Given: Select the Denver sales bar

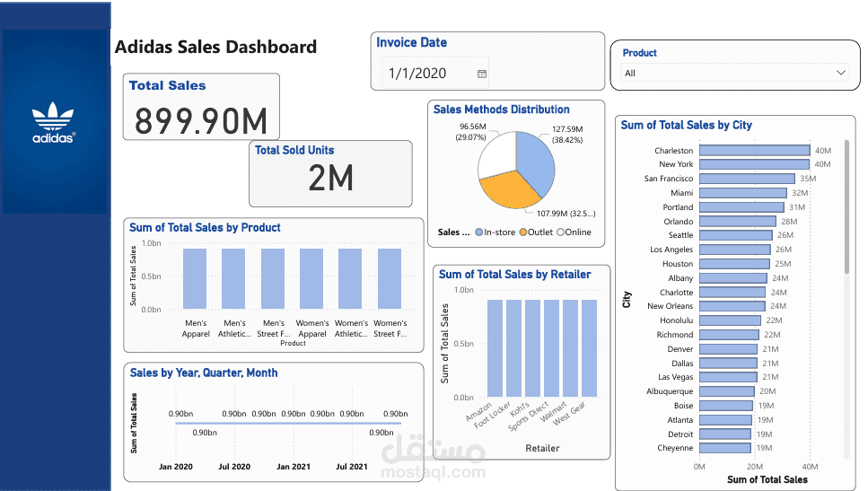Looking at the screenshot, I should click(728, 349).
